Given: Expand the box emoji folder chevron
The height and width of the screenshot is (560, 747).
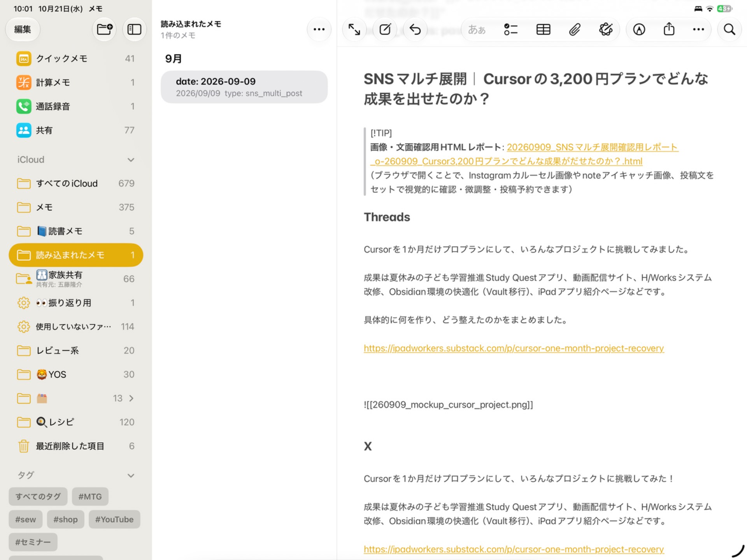Looking at the screenshot, I should pyautogui.click(x=132, y=398).
